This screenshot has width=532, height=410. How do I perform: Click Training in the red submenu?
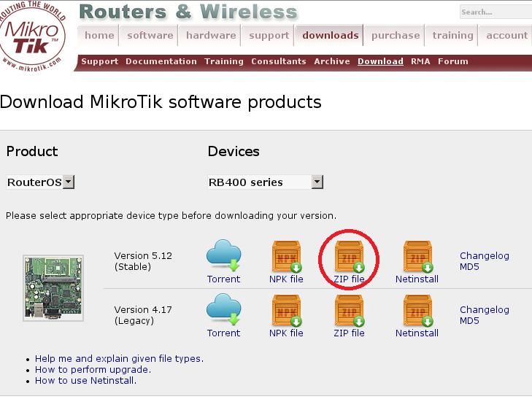[x=224, y=61]
